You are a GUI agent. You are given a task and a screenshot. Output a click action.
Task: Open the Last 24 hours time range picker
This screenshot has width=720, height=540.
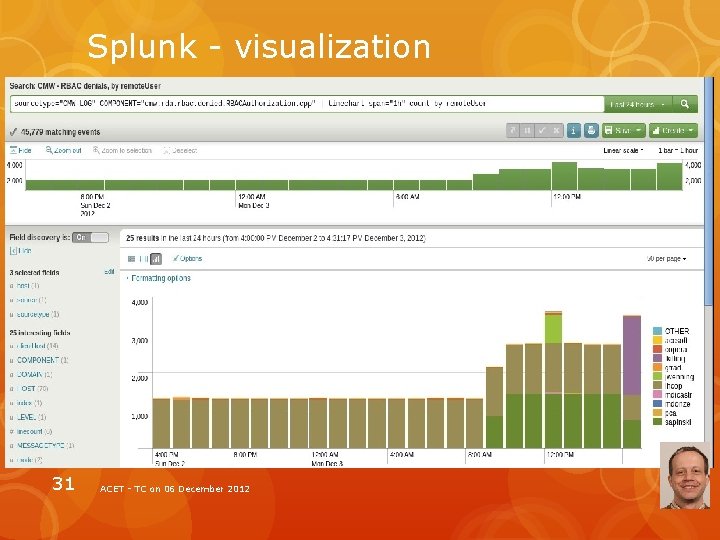coord(638,104)
